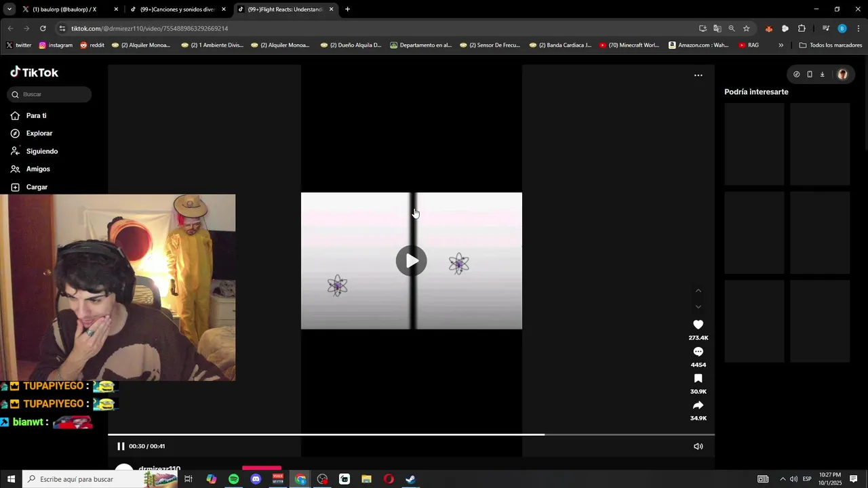The image size is (868, 488).
Task: Like the video with the heart icon
Action: pyautogui.click(x=698, y=325)
